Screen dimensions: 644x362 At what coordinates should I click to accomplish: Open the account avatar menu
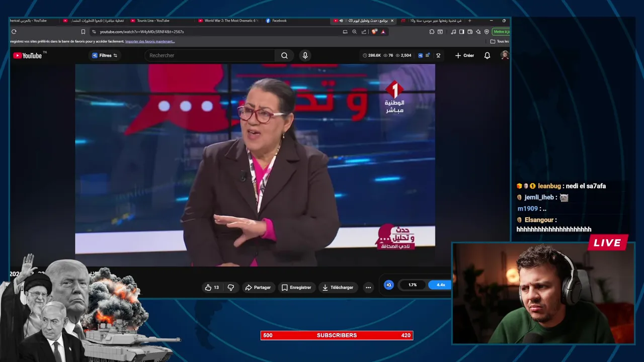click(x=505, y=55)
